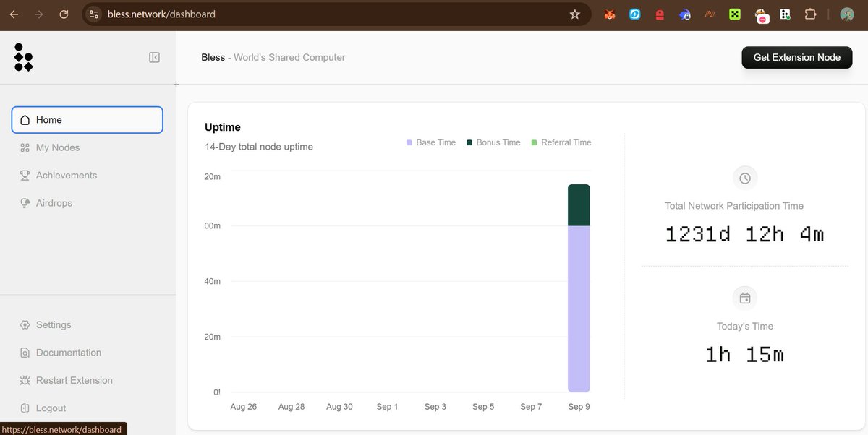Toggle the Bonus Time legend entry
The width and height of the screenshot is (868, 435).
[x=493, y=142]
